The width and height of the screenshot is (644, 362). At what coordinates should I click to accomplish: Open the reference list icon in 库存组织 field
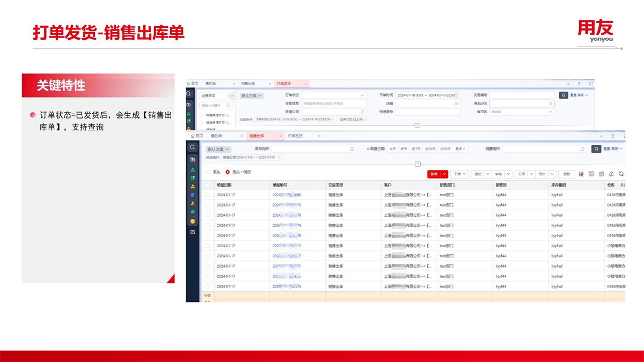352,149
